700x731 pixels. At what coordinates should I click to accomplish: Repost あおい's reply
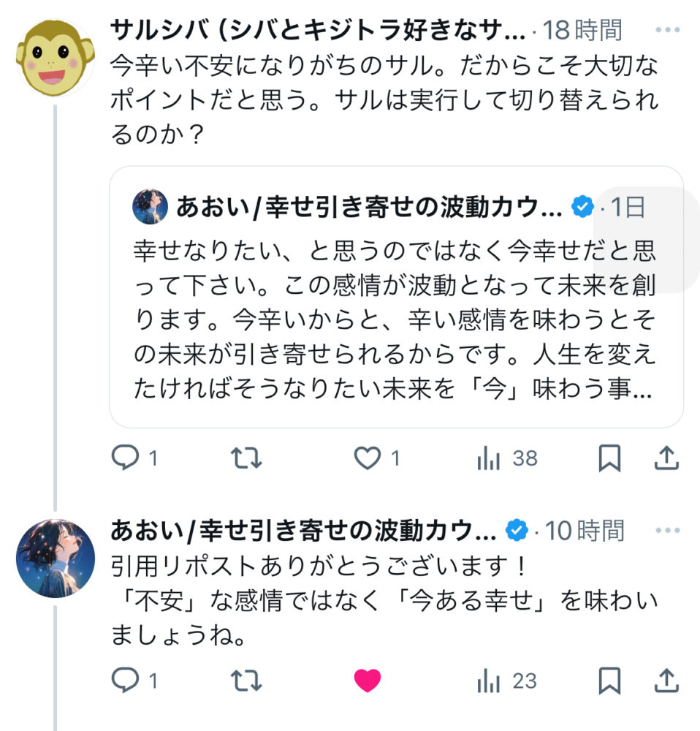246,681
